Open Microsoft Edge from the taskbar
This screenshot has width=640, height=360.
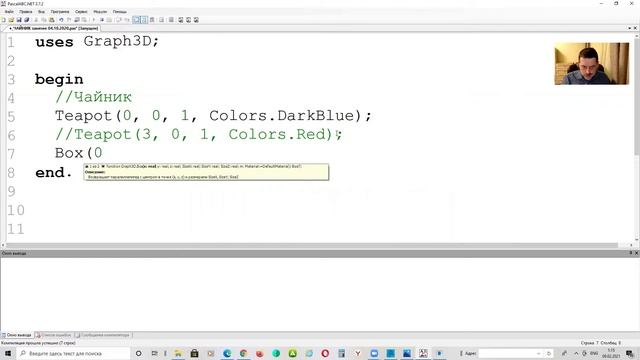coord(227,353)
